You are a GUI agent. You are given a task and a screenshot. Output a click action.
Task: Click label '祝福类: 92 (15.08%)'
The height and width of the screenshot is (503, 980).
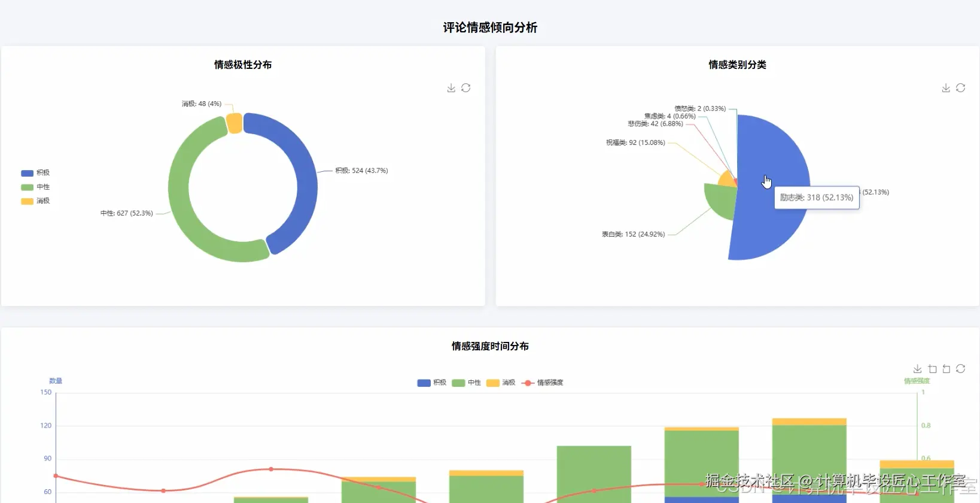635,143
